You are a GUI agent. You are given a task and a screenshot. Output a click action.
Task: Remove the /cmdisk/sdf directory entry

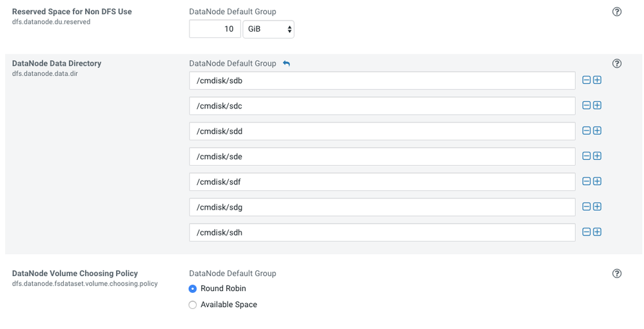pos(587,181)
